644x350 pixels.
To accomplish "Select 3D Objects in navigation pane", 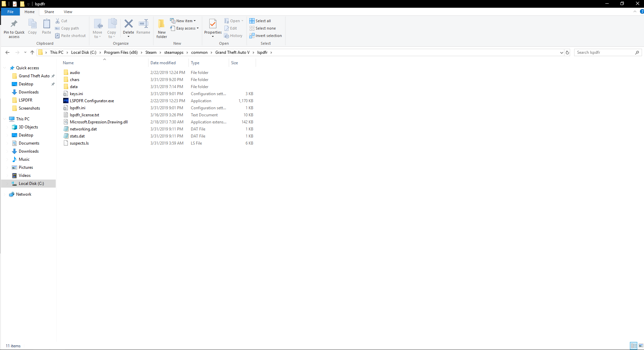I will (28, 127).
